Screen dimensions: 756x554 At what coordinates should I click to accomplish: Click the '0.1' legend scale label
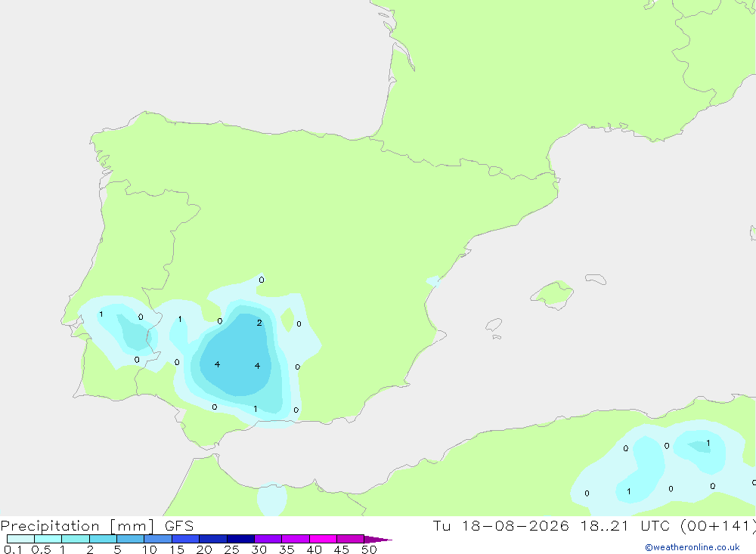click(13, 549)
